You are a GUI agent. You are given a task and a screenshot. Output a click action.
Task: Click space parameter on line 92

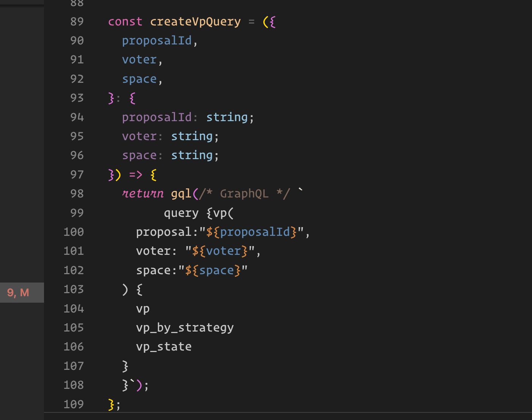139,79
